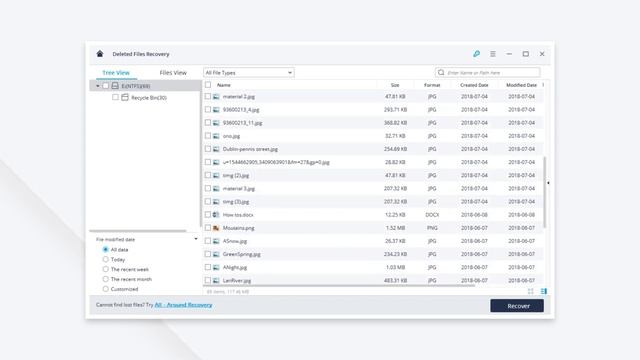The width and height of the screenshot is (640, 360).
Task: Collapse the E:(NTFS) tree node
Action: 98,86
